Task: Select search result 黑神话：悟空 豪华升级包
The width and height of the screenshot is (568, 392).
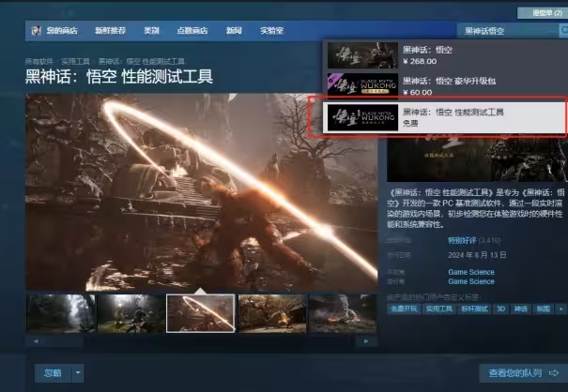Action: [x=445, y=85]
